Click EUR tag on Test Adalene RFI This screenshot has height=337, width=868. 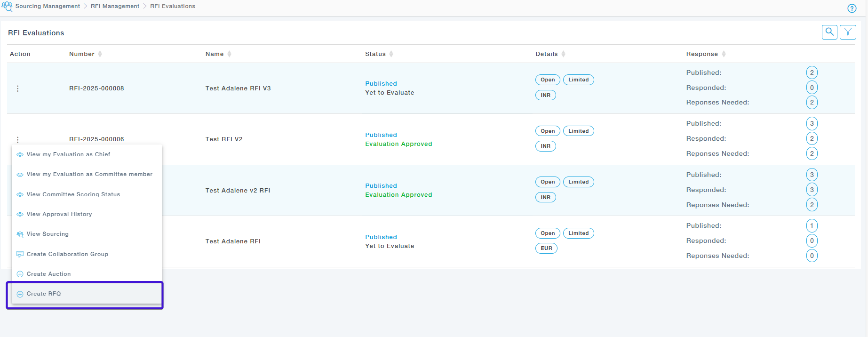546,249
